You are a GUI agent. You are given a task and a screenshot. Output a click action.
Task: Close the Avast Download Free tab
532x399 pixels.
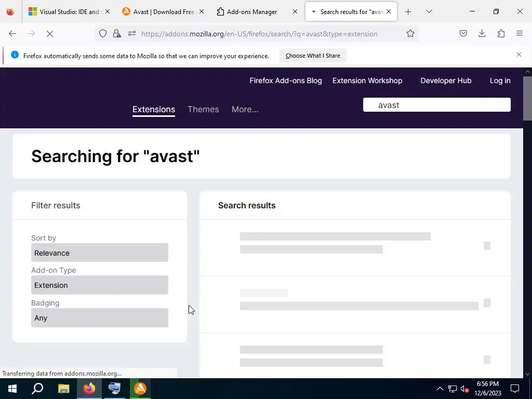(x=202, y=12)
